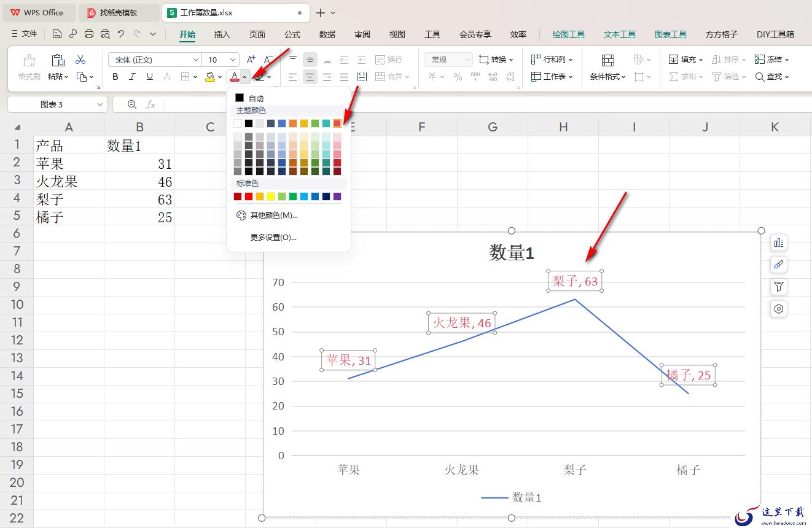Image resolution: width=812 pixels, height=528 pixels.
Task: Expand the quick access toolbar options
Action: [x=153, y=34]
